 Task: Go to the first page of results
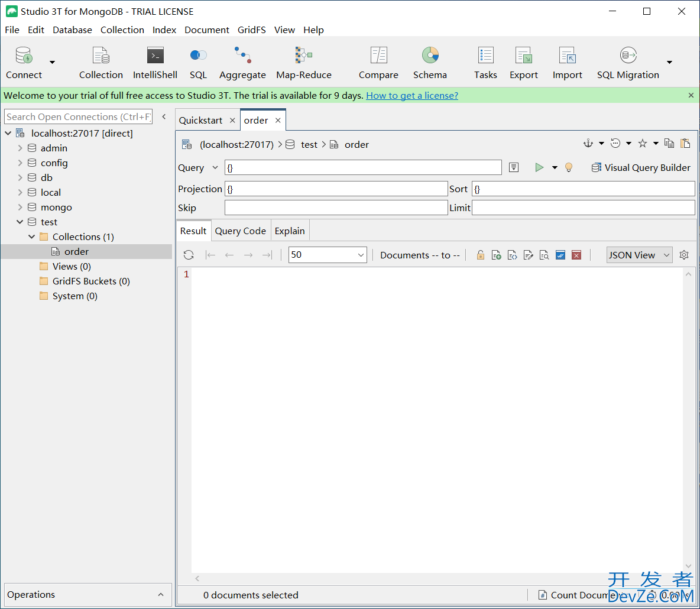(210, 255)
